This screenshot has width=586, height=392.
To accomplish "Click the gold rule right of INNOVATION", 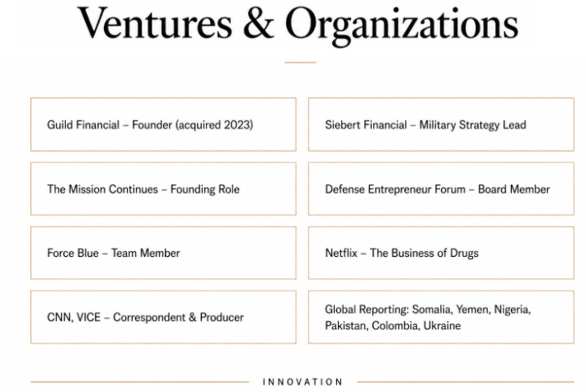I will tap(466, 382).
